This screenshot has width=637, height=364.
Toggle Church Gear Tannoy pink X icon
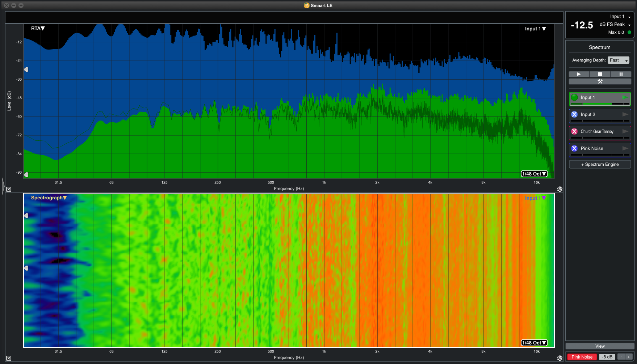(x=574, y=131)
